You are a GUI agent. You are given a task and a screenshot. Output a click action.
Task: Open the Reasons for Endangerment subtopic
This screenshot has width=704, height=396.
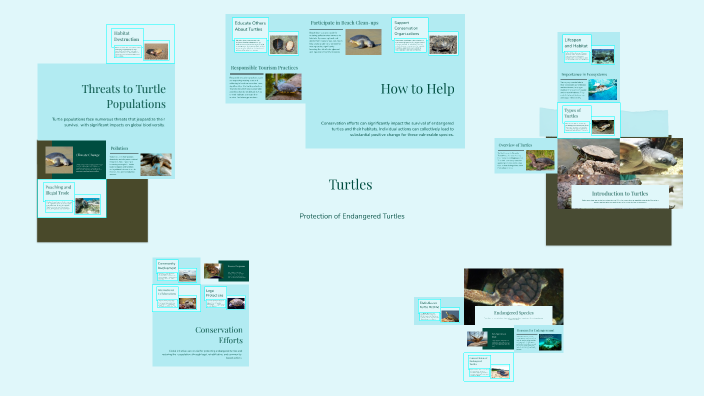pos(535,330)
